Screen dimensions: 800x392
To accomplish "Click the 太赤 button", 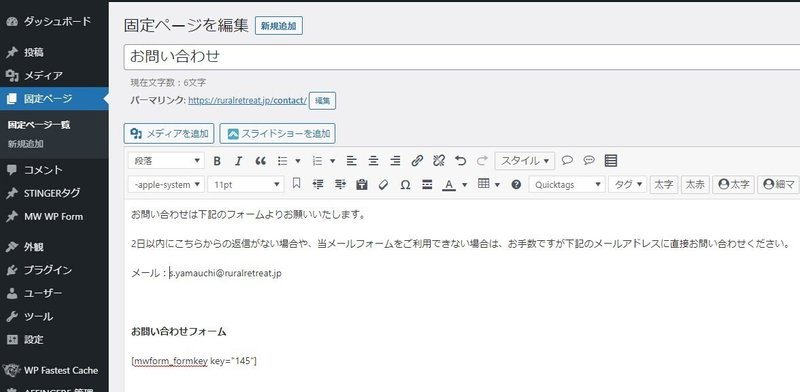I will click(695, 185).
